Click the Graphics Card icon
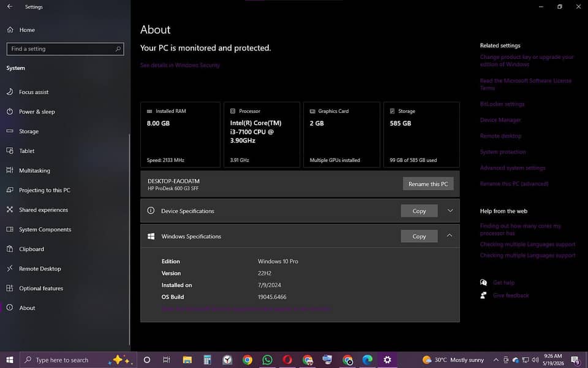588x368 pixels. pos(312,111)
